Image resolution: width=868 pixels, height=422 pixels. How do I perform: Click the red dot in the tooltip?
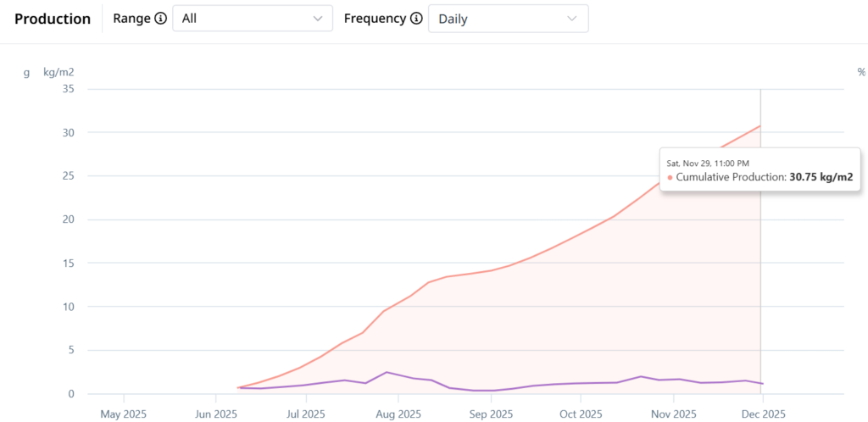[x=670, y=178]
